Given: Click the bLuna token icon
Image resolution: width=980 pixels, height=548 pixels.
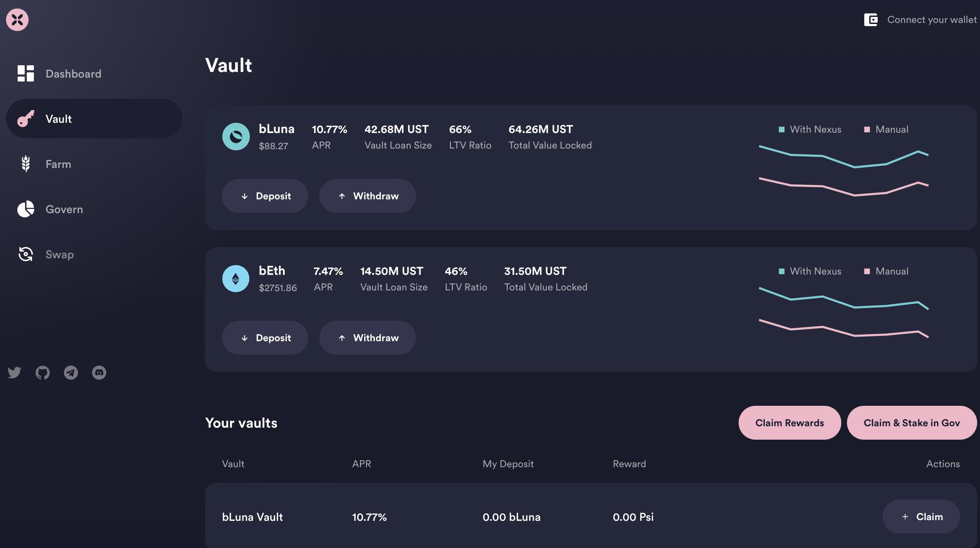Looking at the screenshot, I should pyautogui.click(x=236, y=137).
